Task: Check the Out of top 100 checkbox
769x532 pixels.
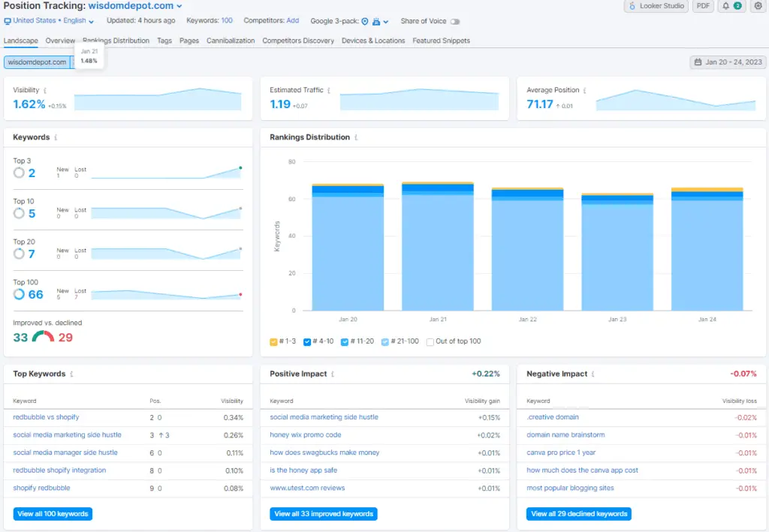Action: 430,342
